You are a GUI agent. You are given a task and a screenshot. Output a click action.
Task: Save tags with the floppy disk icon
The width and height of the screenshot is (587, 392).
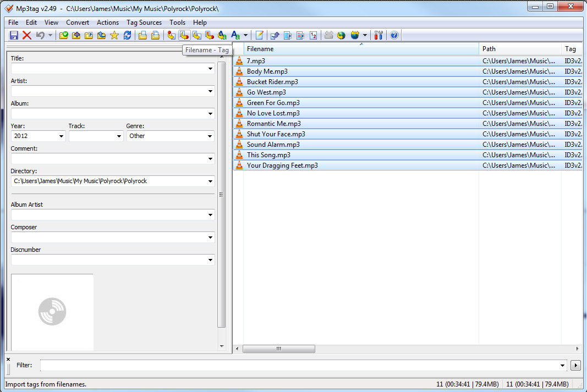click(14, 35)
